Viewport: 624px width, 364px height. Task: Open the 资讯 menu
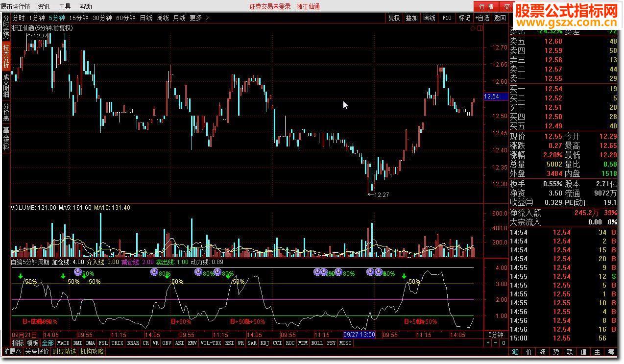point(44,6)
